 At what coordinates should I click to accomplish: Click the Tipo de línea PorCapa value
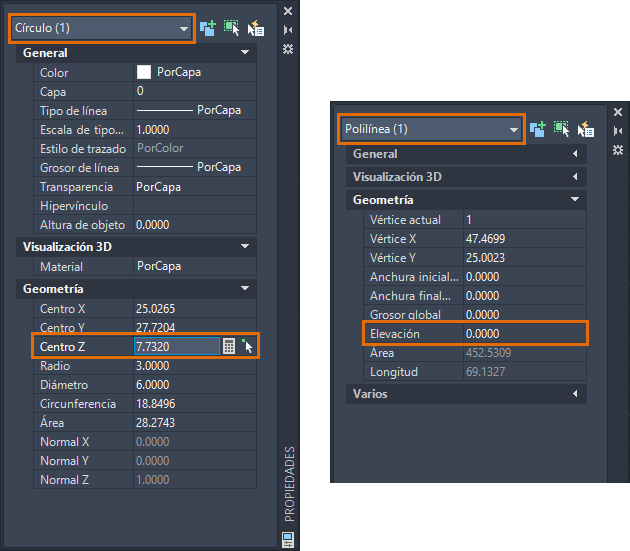[x=195, y=110]
